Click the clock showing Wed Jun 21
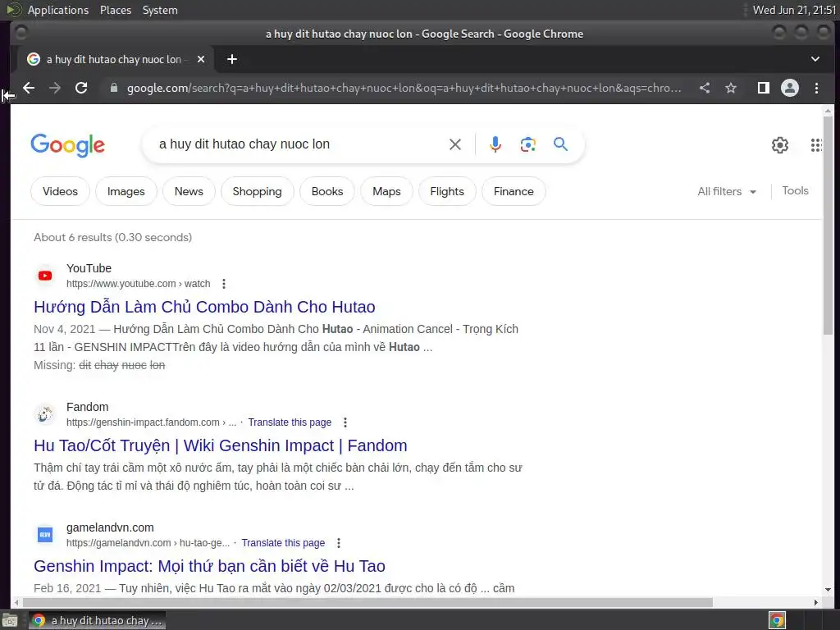 pyautogui.click(x=794, y=10)
